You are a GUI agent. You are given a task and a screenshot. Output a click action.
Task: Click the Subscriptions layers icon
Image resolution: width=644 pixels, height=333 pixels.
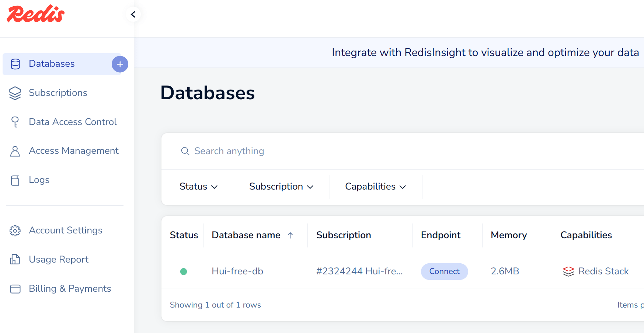(x=15, y=93)
